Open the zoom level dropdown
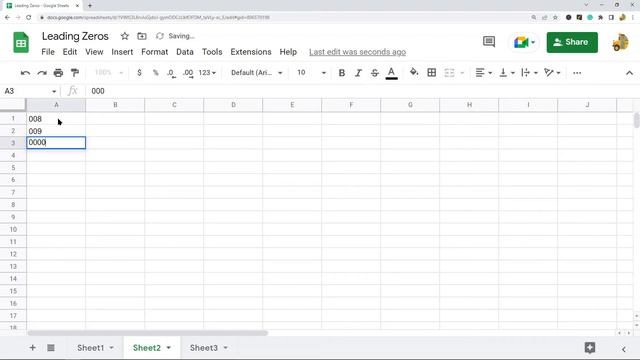This screenshot has height=360, width=640. coord(109,73)
